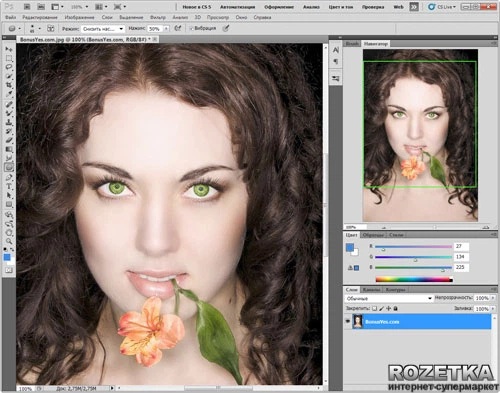The height and width of the screenshot is (393, 500).
Task: Click the R channel color slider
Action: pos(413,247)
